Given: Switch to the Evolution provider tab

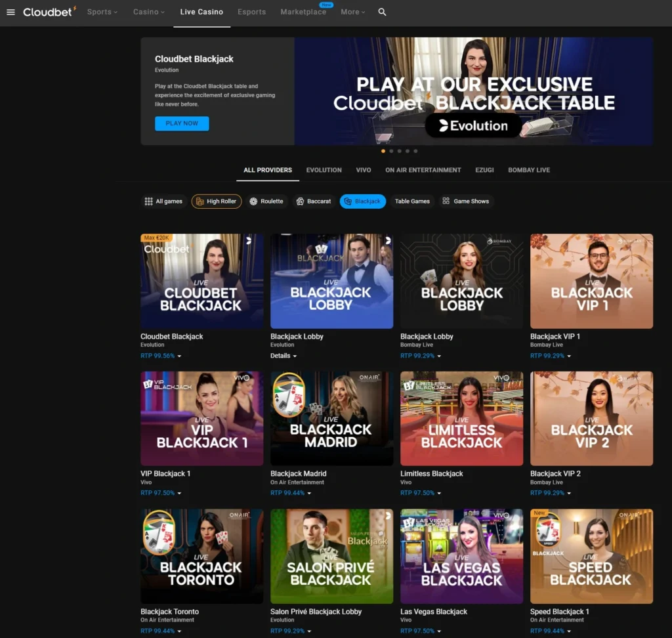Looking at the screenshot, I should point(324,170).
